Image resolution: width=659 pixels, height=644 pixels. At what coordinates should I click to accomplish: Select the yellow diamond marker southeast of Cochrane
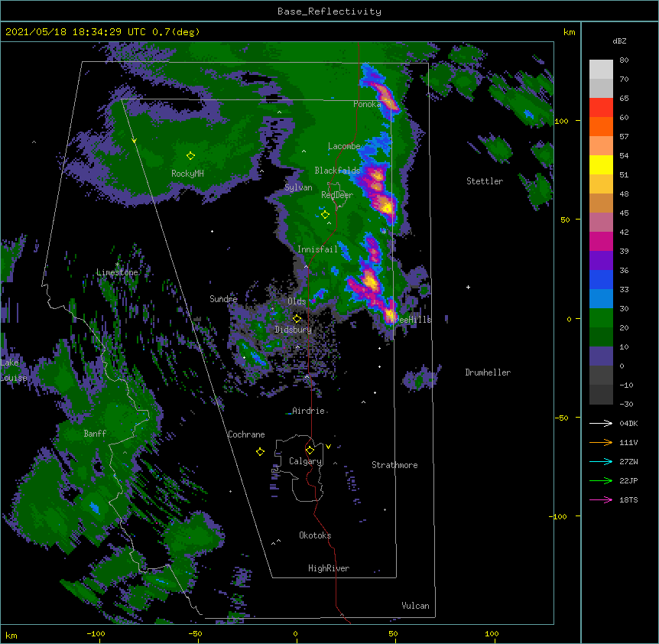pos(260,451)
